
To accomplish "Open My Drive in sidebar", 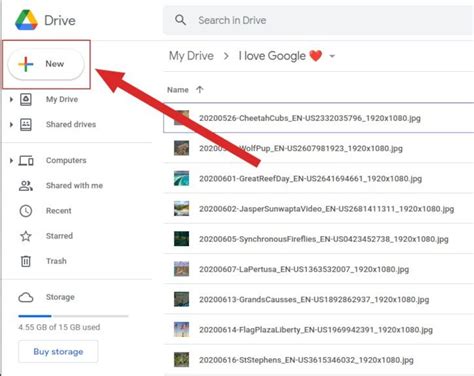I will pyautogui.click(x=62, y=99).
